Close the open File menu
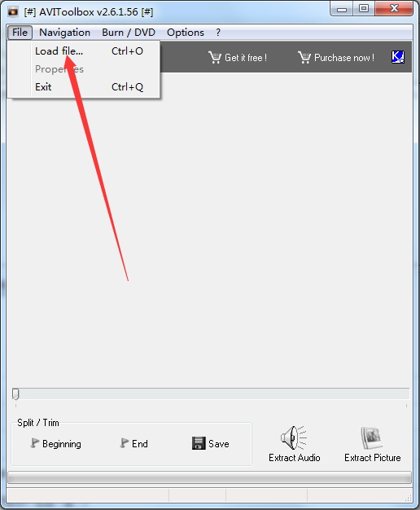This screenshot has height=510, width=420. [20, 33]
